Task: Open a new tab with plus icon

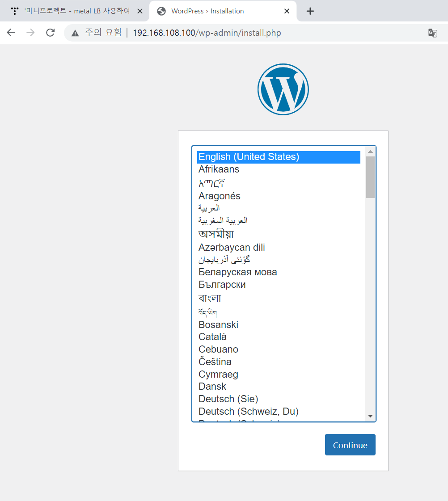Action: (310, 11)
